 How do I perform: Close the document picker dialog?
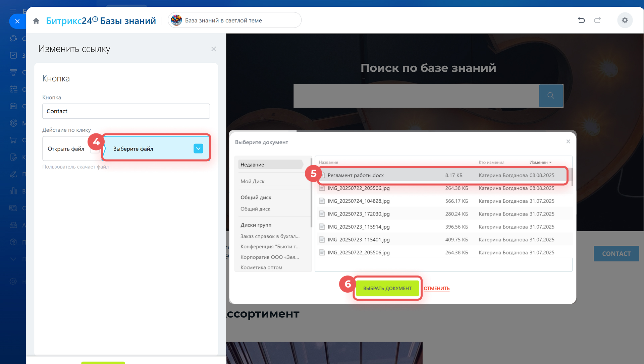[568, 141]
